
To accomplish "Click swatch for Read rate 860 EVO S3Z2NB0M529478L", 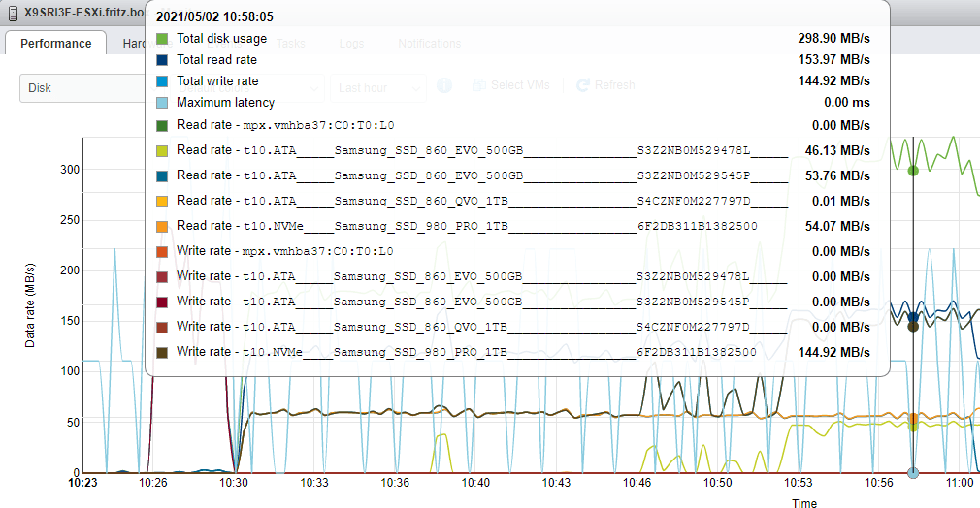I will pos(162,150).
